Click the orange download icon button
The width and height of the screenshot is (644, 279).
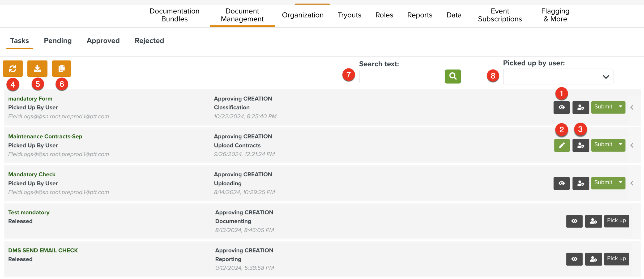tap(37, 68)
